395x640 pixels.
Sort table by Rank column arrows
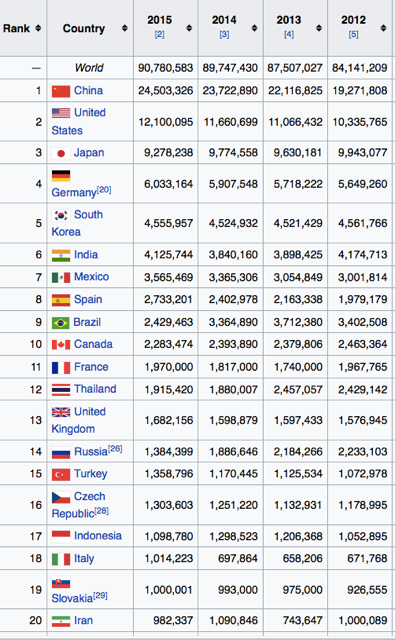click(38, 28)
